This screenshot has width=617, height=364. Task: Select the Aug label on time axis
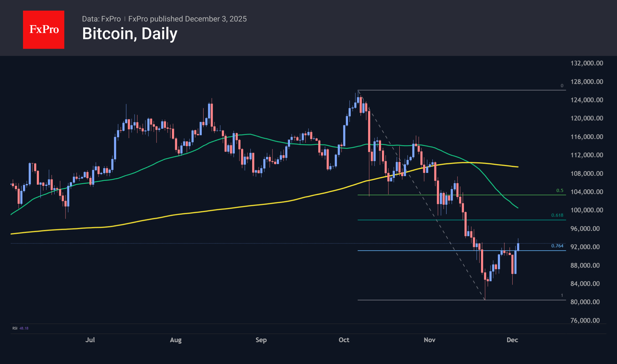coord(175,340)
